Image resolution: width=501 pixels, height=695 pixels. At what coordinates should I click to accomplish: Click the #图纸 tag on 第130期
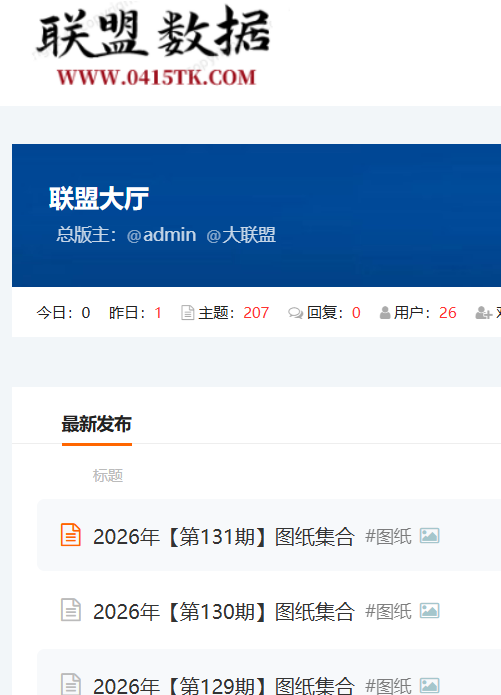[x=388, y=611]
